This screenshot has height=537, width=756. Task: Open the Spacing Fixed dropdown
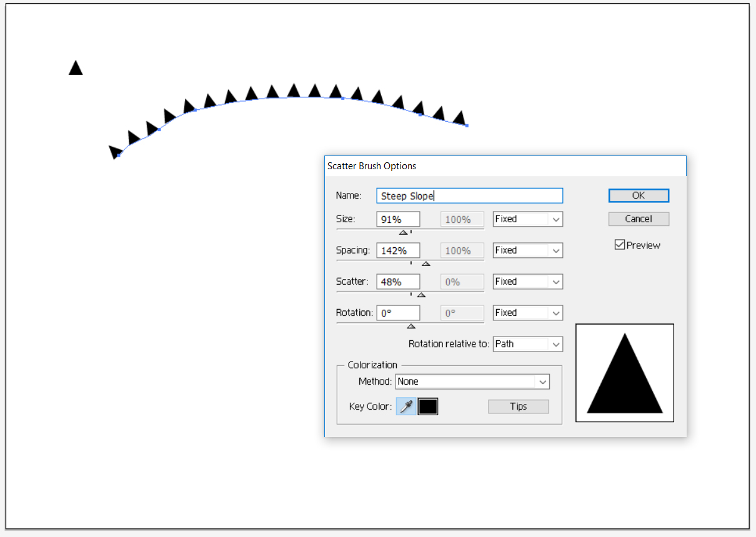[527, 250]
